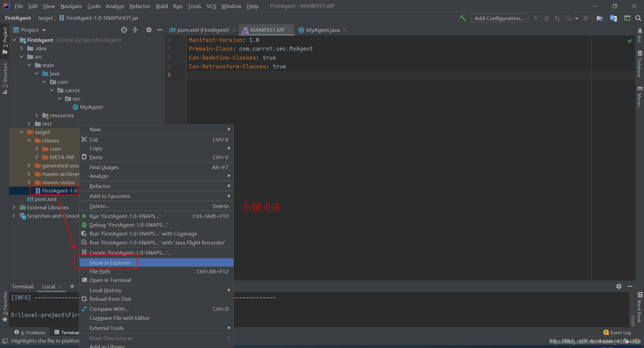This screenshot has height=348, width=644.
Task: Open the run configuration dropdown arrow beside profiler
Action: pyautogui.click(x=577, y=18)
